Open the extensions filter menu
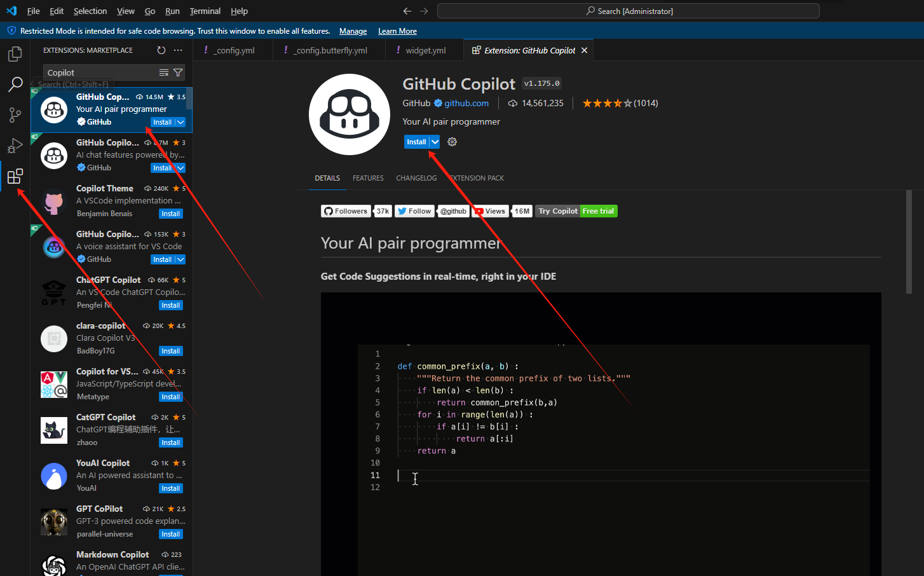Image resolution: width=924 pixels, height=576 pixels. 178,72
